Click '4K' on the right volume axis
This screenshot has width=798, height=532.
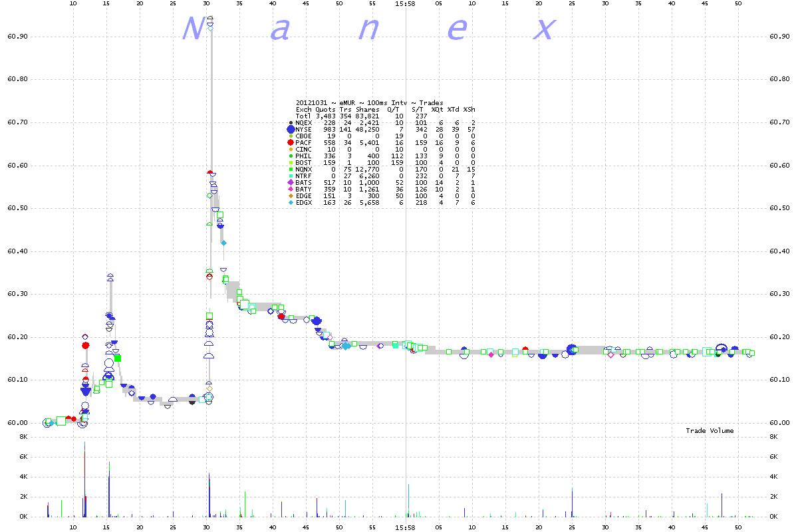click(773, 477)
